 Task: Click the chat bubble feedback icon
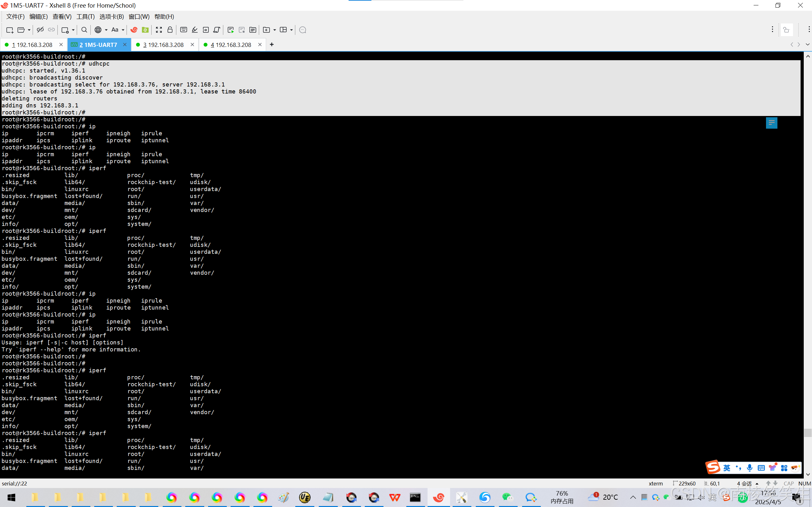[x=302, y=30]
